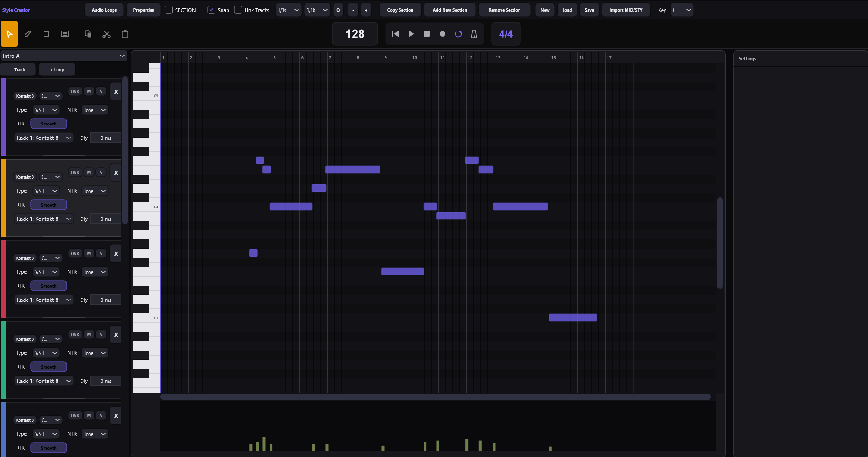Click the track list vertical scrollbar

[125, 150]
